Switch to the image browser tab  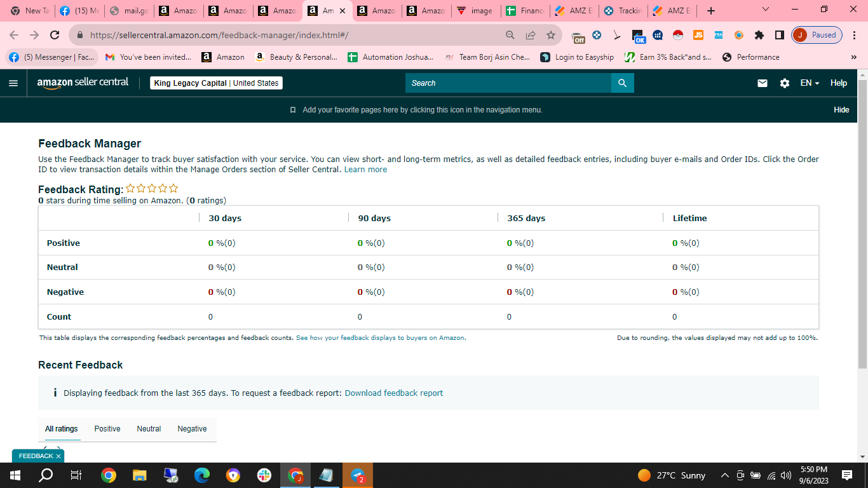[475, 11]
